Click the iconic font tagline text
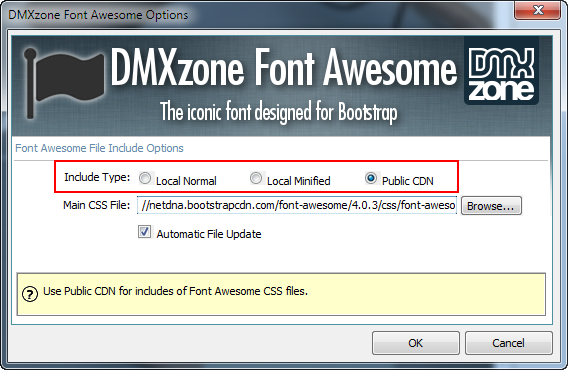 coord(279,112)
